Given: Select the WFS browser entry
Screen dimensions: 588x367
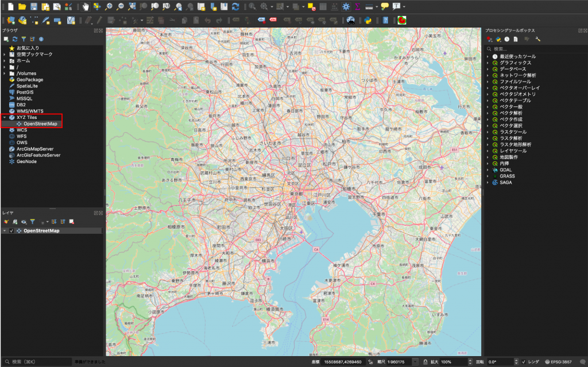Looking at the screenshot, I should click(x=21, y=136).
